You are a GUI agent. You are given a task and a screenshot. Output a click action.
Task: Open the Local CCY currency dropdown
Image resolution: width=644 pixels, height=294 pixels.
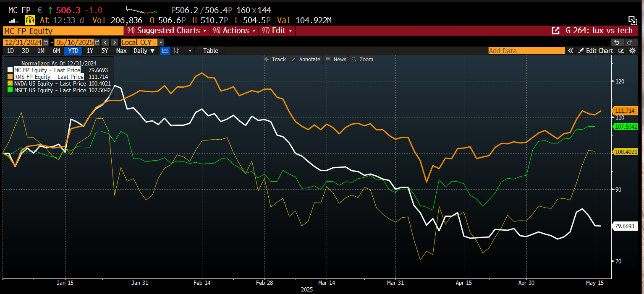[x=142, y=42]
